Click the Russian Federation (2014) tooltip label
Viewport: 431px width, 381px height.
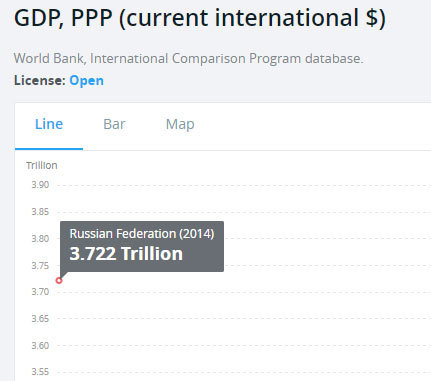click(142, 234)
